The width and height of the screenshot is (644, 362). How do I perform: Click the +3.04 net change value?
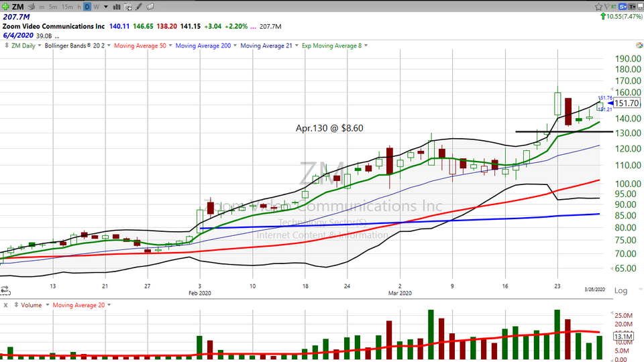pyautogui.click(x=212, y=26)
